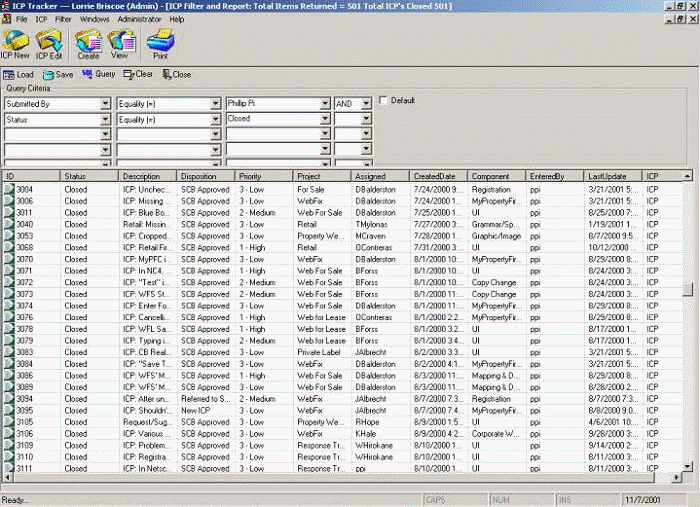
Task: Open the Filter menu
Action: [x=63, y=19]
